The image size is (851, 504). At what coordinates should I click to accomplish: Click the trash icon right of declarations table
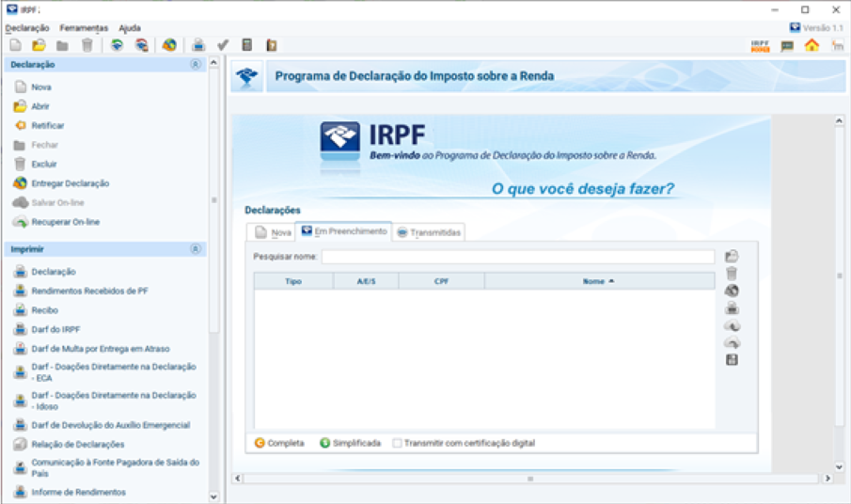click(x=732, y=273)
